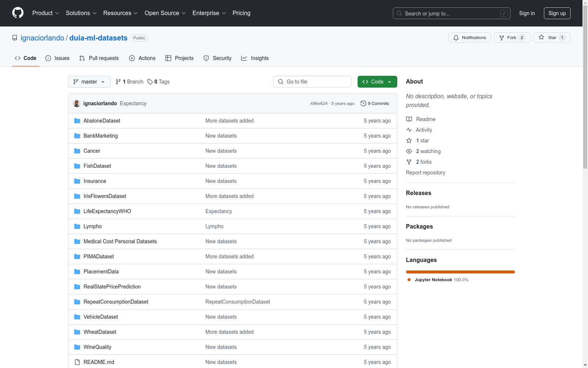The image size is (588, 368).
Task: Open the Pull requests tab
Action: tap(99, 58)
